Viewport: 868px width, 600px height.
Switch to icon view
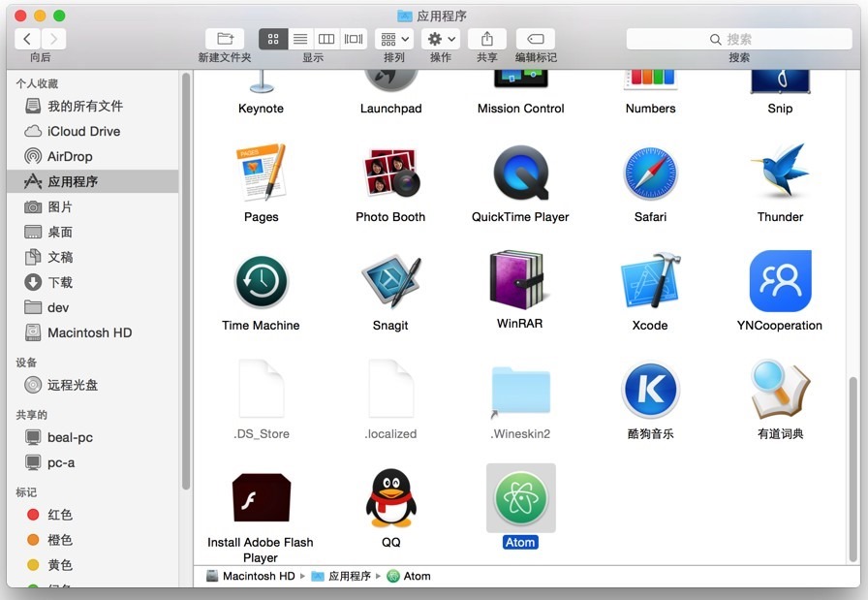click(x=273, y=39)
